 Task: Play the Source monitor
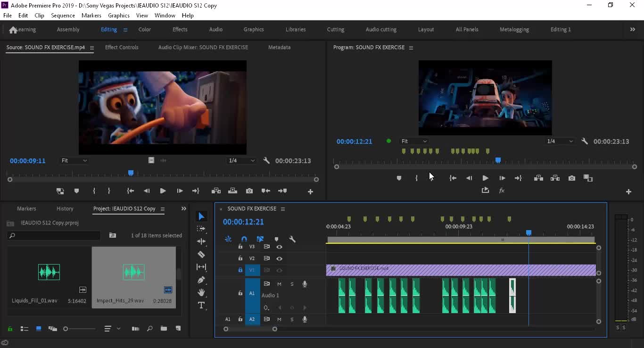[163, 191]
